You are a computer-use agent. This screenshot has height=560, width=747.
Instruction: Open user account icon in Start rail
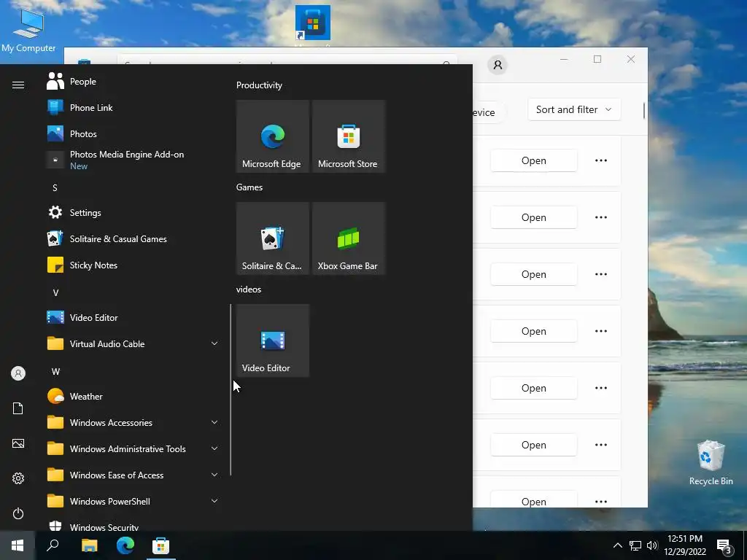click(x=18, y=373)
